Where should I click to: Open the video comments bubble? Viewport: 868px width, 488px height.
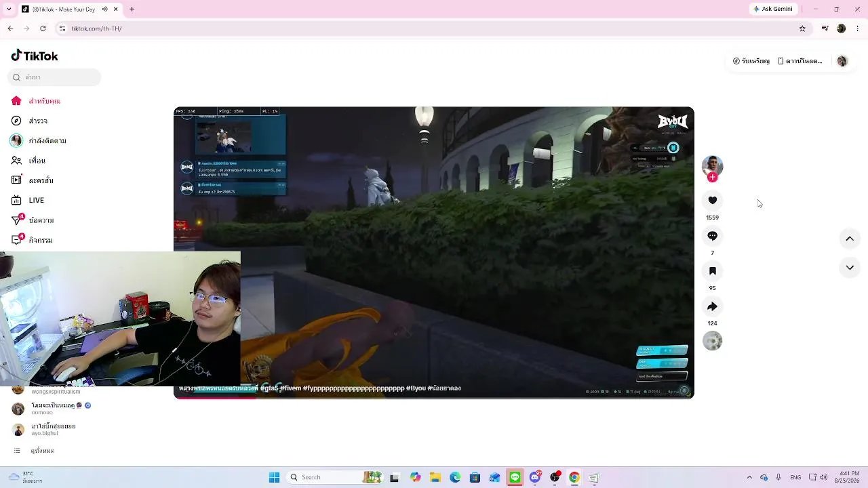coord(712,235)
